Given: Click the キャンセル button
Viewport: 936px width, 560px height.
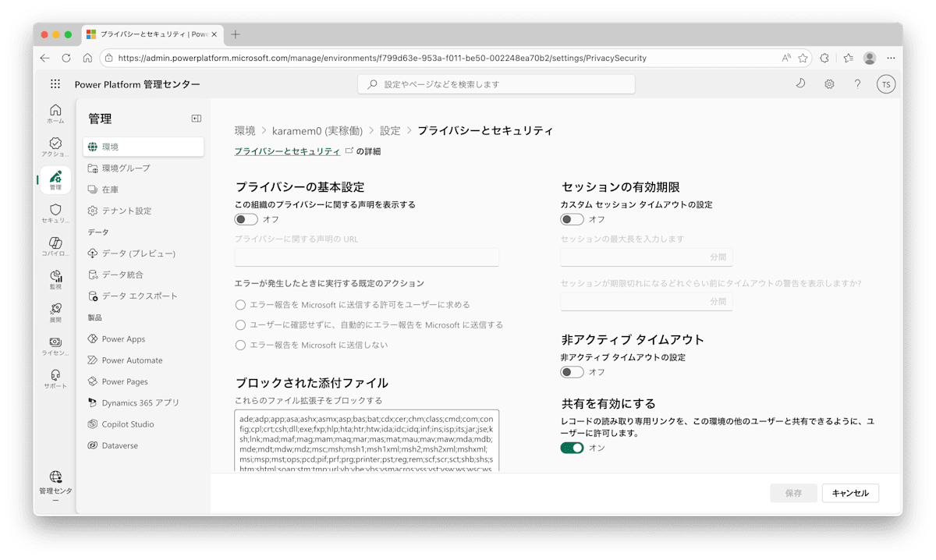Looking at the screenshot, I should click(x=850, y=493).
